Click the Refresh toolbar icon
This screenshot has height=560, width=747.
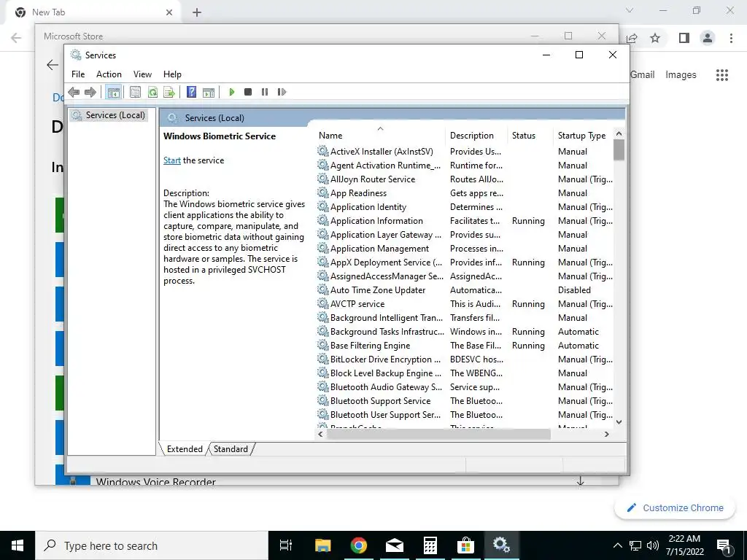152,92
